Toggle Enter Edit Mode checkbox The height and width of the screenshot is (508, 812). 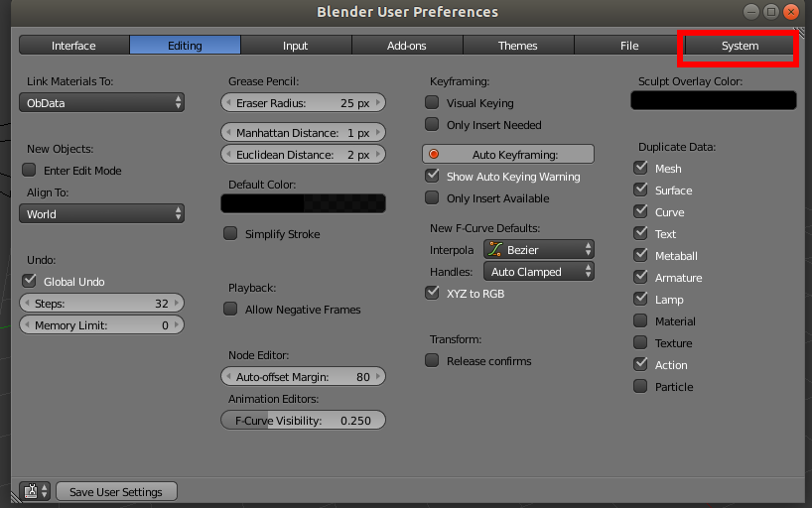[29, 170]
